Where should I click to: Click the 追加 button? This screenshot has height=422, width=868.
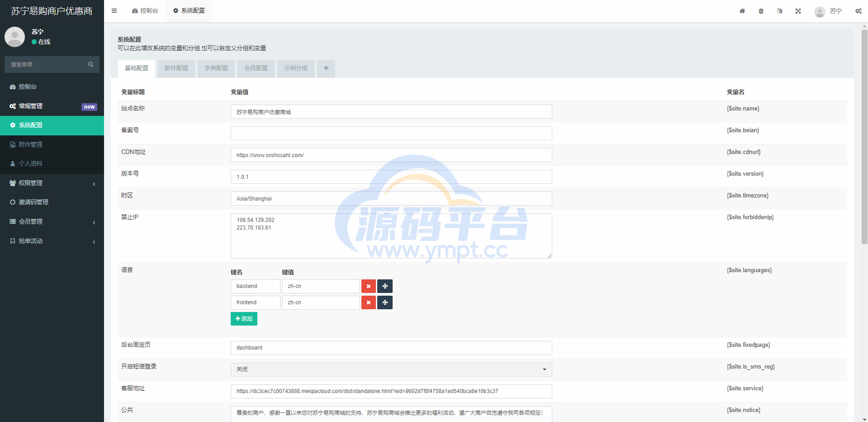244,319
